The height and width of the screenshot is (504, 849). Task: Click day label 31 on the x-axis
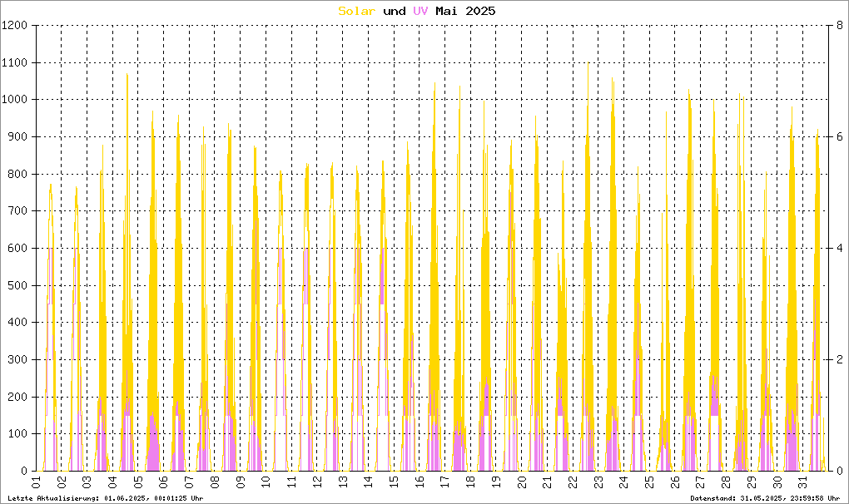coord(802,482)
